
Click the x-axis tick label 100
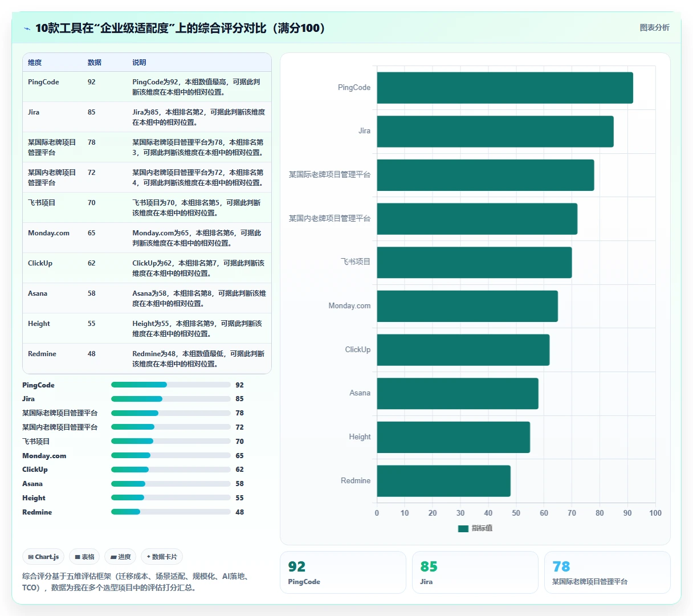tap(655, 513)
